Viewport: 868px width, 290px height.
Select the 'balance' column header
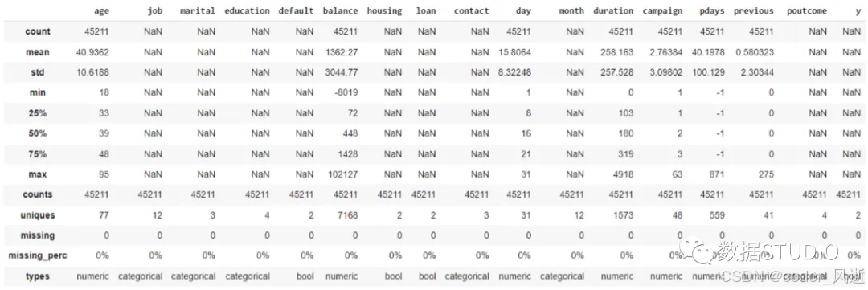tap(341, 10)
